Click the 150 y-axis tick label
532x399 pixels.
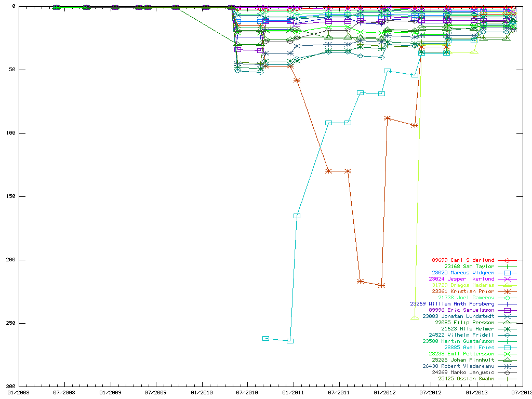10,196
